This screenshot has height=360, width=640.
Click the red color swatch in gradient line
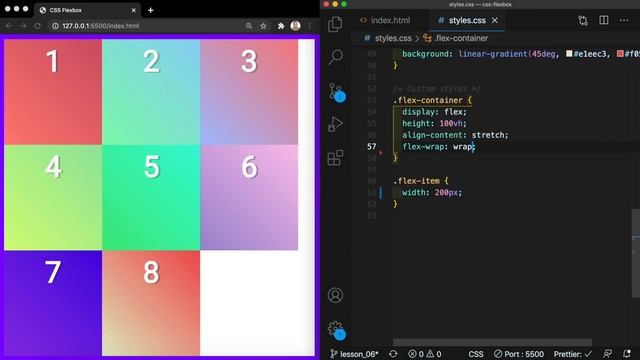tap(620, 53)
